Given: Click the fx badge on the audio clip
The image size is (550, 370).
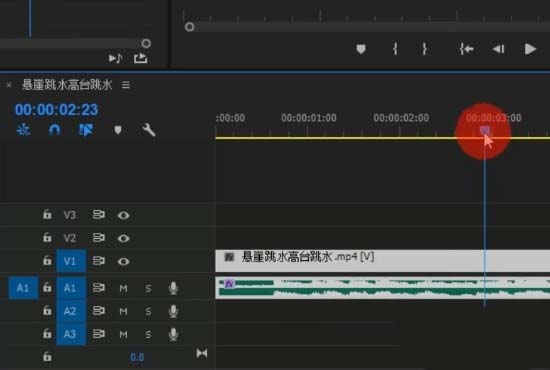Looking at the screenshot, I should [229, 283].
